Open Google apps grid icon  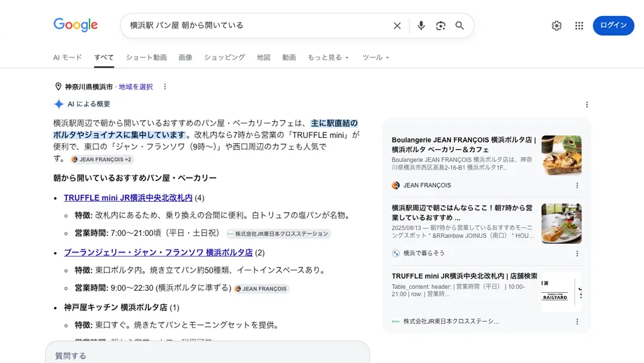point(579,26)
